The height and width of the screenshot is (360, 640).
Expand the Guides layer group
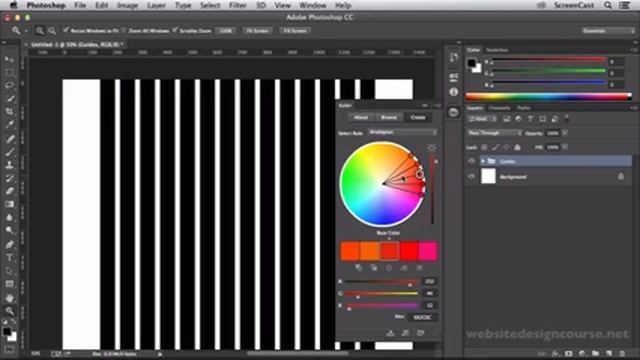click(483, 161)
